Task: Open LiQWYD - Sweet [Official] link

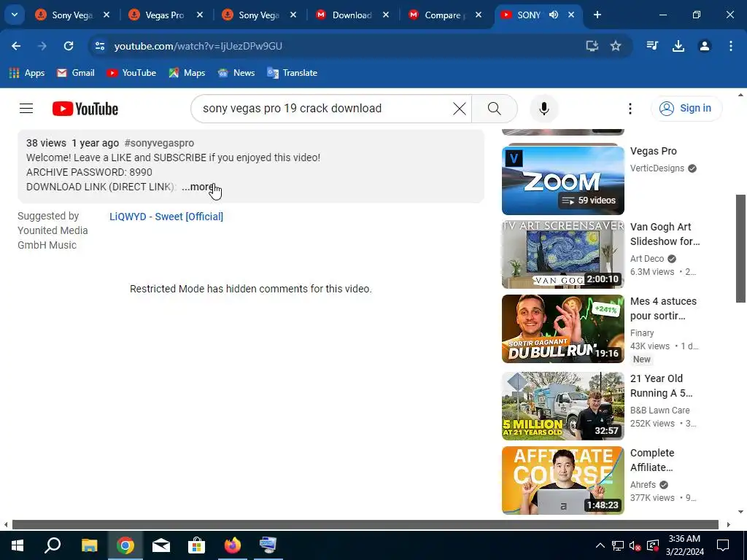Action: 166,217
